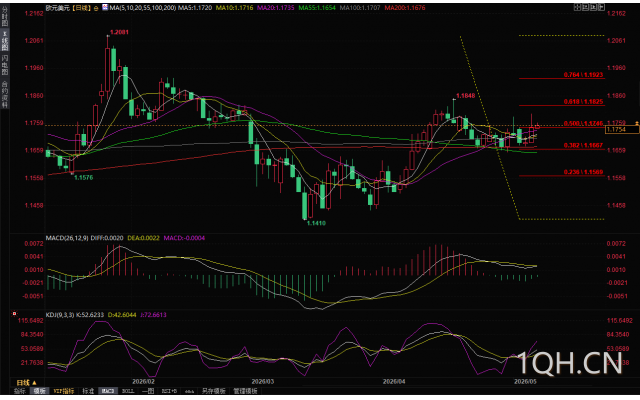
Task: Open the 日线 period selector arrow
Action: coord(34,382)
